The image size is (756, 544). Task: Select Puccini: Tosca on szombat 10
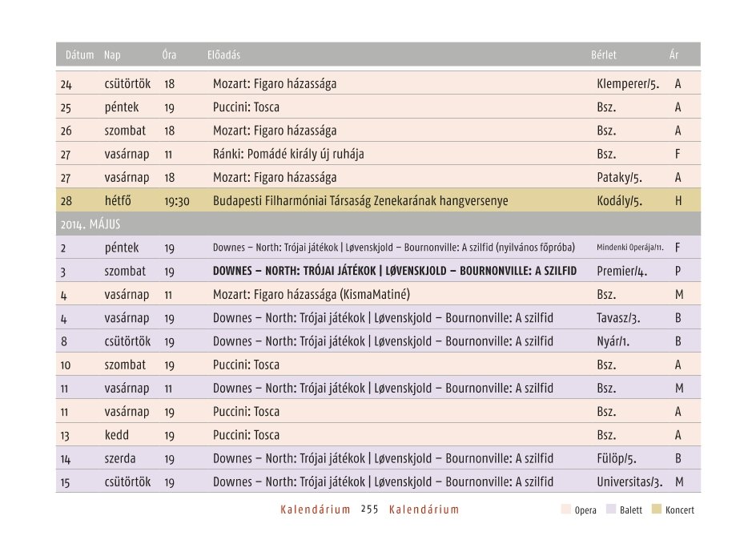[246, 365]
